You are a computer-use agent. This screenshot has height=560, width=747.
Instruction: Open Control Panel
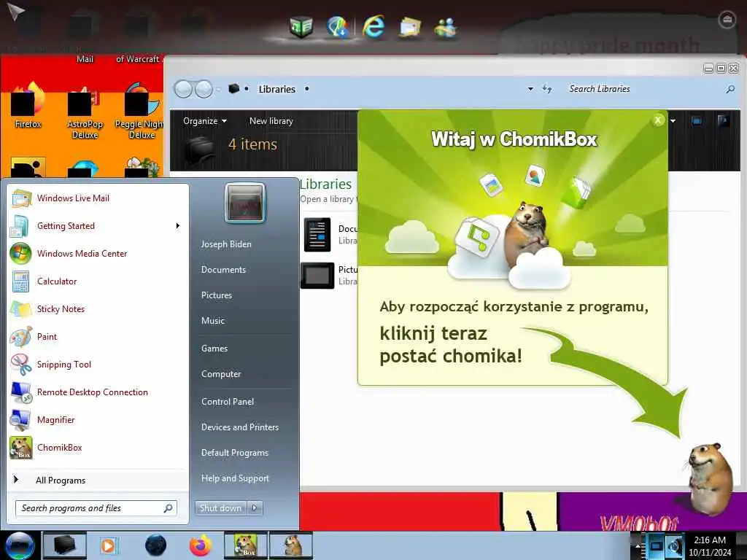tap(228, 402)
